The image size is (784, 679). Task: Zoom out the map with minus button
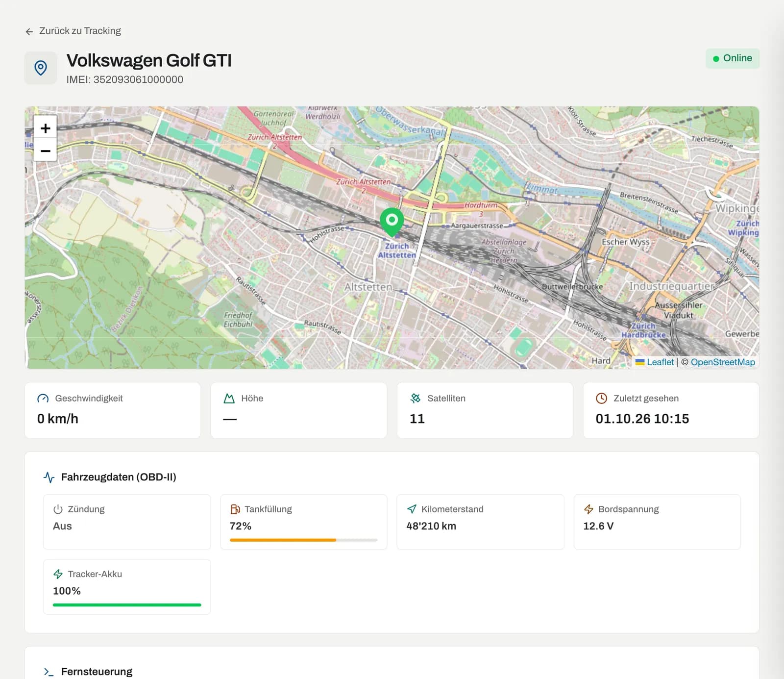(46, 151)
